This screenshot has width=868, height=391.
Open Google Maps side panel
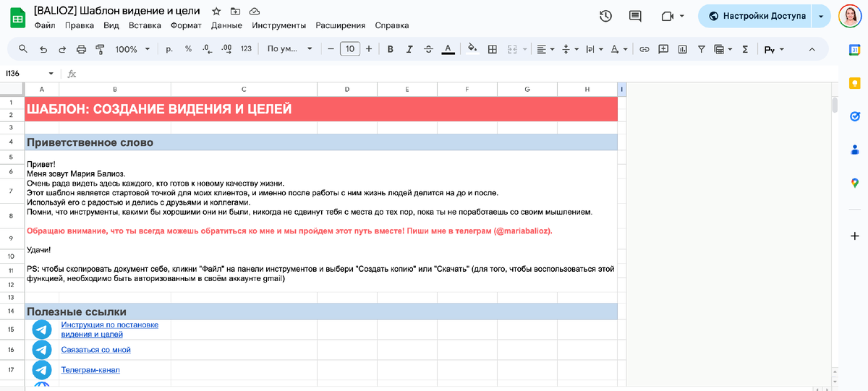click(x=854, y=183)
